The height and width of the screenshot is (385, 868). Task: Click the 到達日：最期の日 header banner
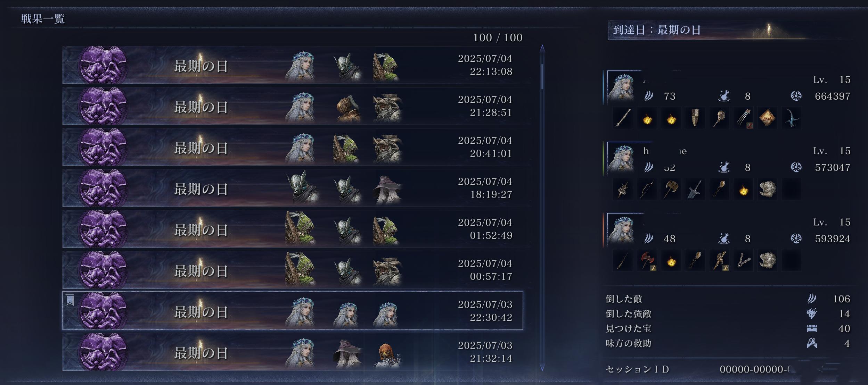730,30
